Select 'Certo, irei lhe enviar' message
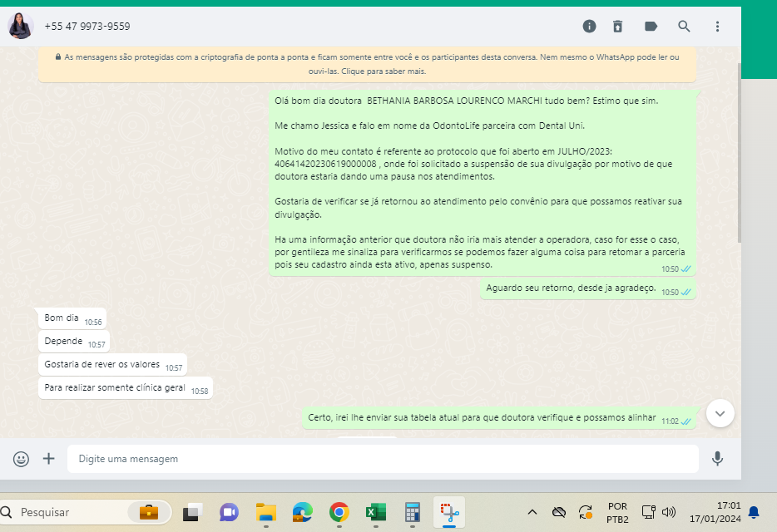The height and width of the screenshot is (532, 777). click(499, 419)
